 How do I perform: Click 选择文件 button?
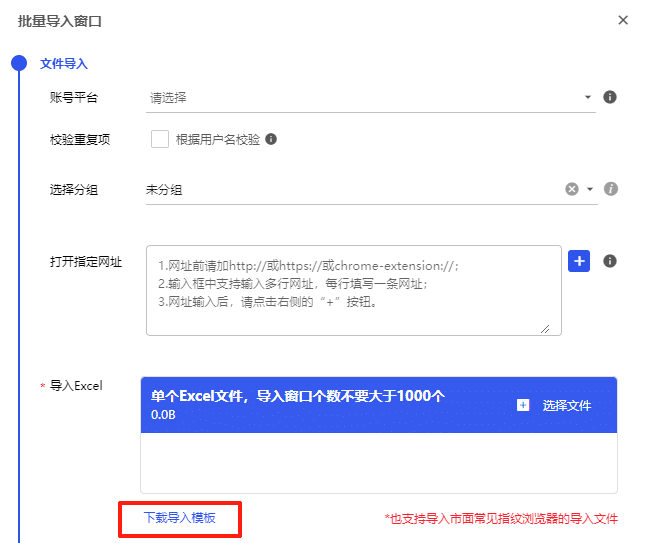[x=566, y=405]
